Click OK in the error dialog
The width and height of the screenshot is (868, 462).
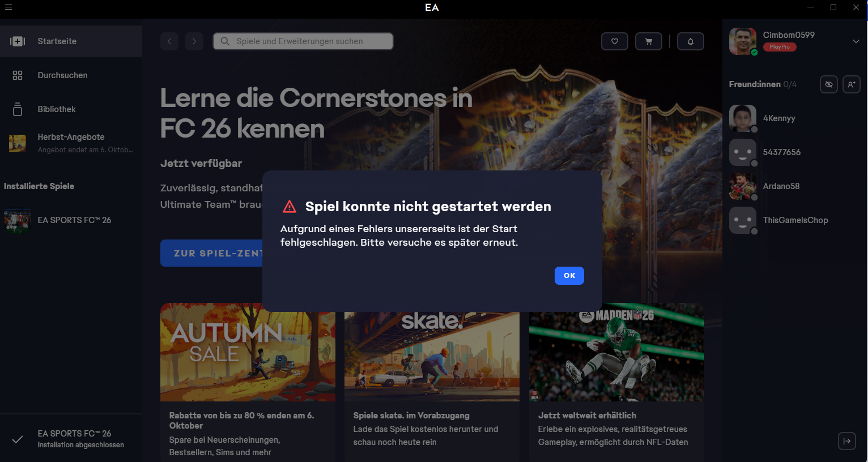point(569,276)
